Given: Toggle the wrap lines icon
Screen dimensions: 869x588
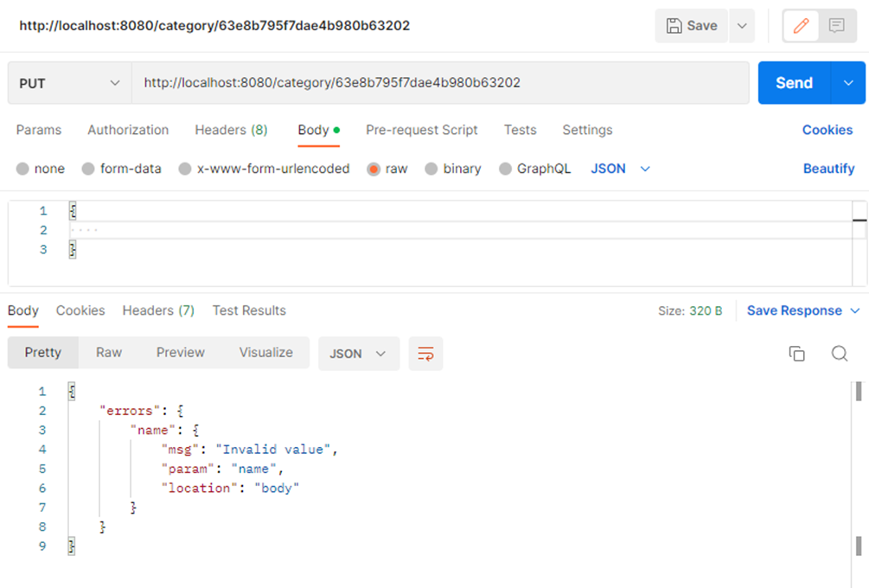Looking at the screenshot, I should pyautogui.click(x=425, y=353).
